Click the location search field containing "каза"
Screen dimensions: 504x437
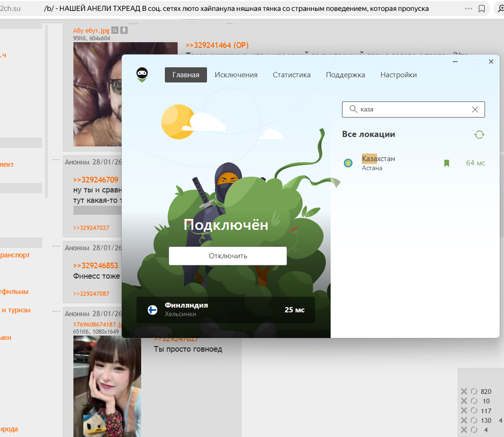414,109
